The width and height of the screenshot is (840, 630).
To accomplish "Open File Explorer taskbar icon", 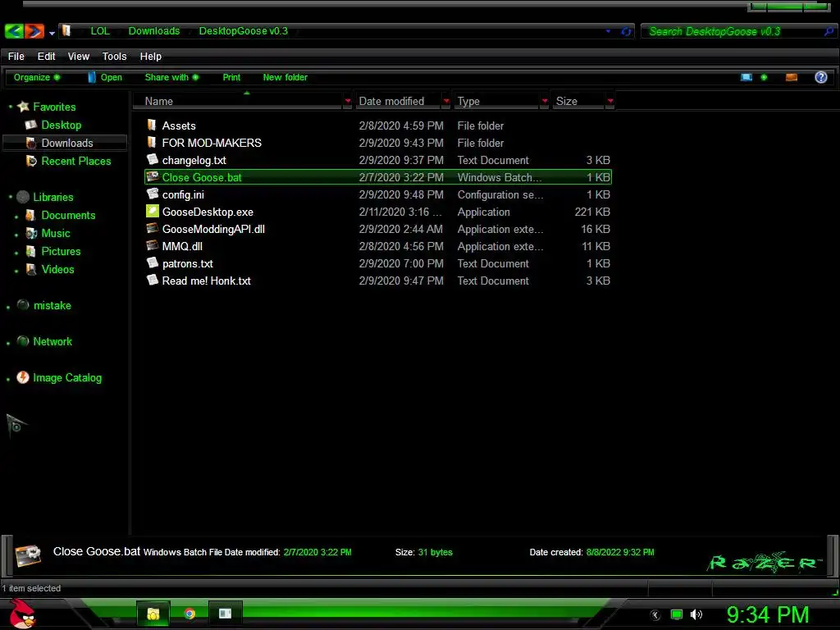I will 153,614.
